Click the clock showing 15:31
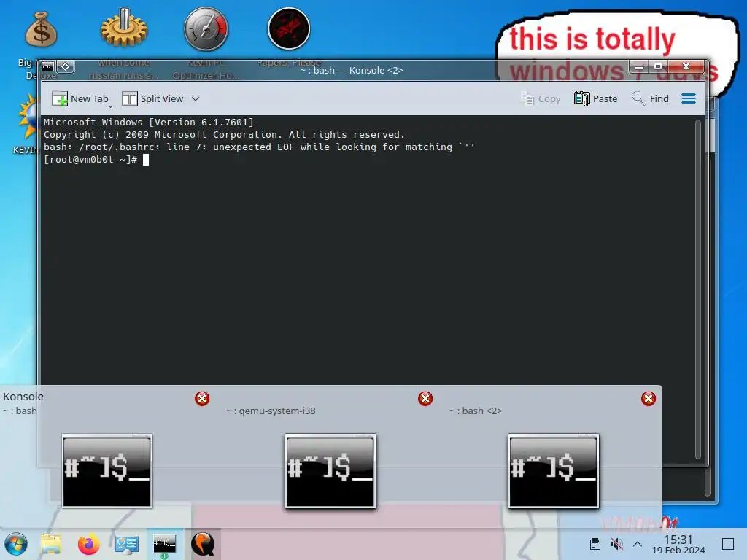747x560 pixels. click(x=678, y=544)
